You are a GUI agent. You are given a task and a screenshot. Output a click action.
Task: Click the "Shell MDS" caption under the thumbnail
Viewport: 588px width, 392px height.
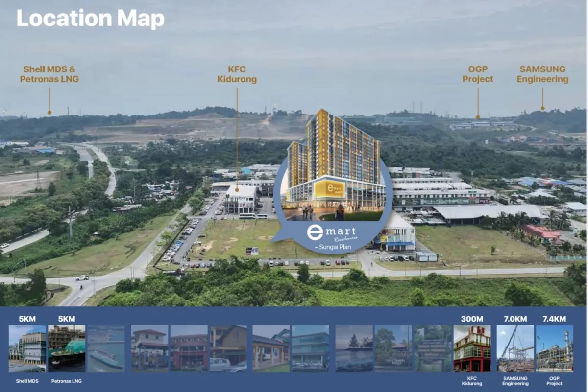[27, 380]
